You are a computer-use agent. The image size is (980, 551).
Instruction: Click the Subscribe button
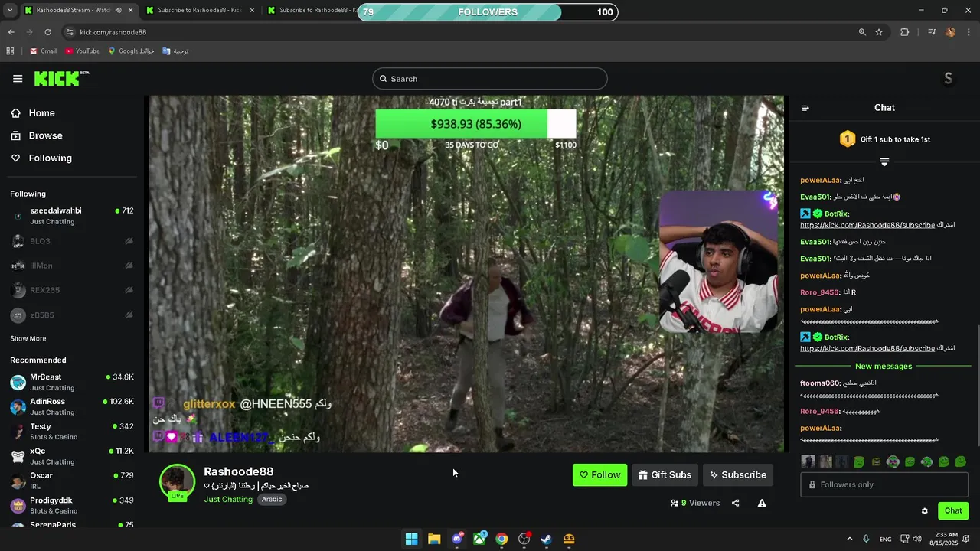click(x=738, y=475)
